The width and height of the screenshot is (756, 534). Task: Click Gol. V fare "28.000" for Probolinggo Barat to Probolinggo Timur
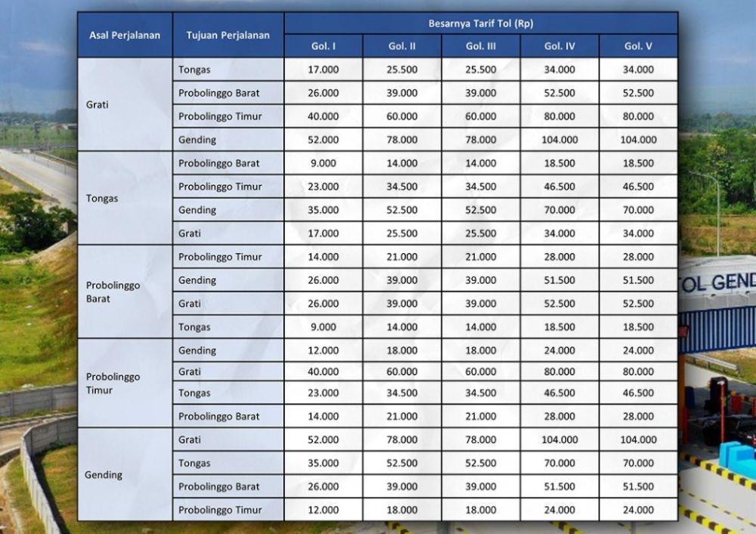click(638, 257)
